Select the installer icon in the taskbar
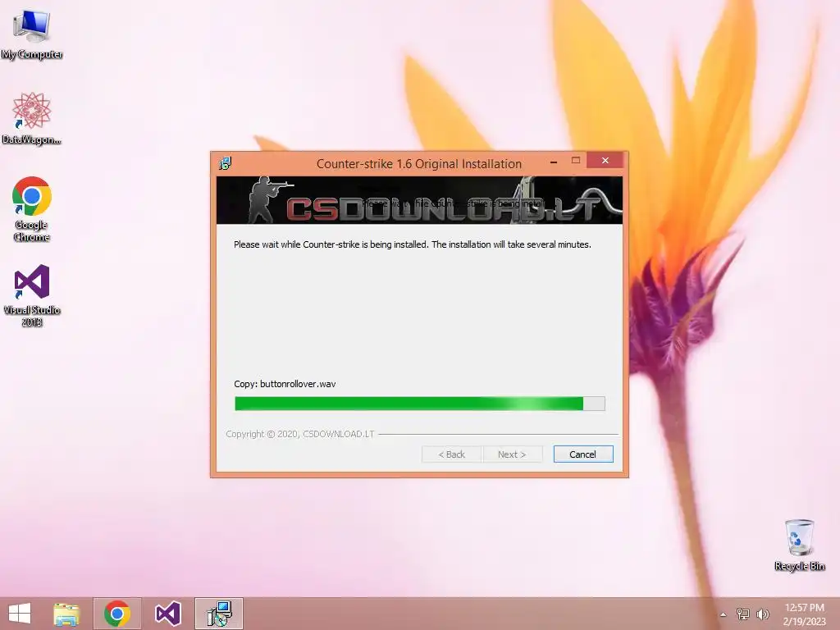This screenshot has height=630, width=840. click(219, 614)
